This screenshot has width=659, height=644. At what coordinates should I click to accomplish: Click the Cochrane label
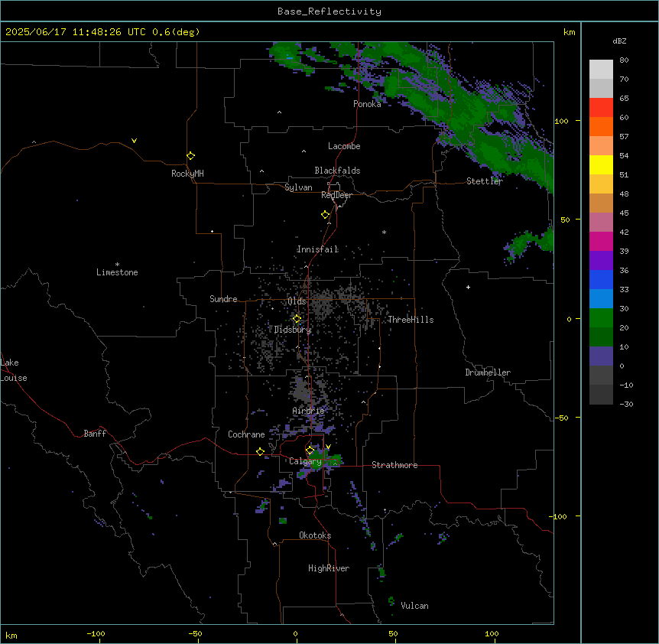point(246,434)
